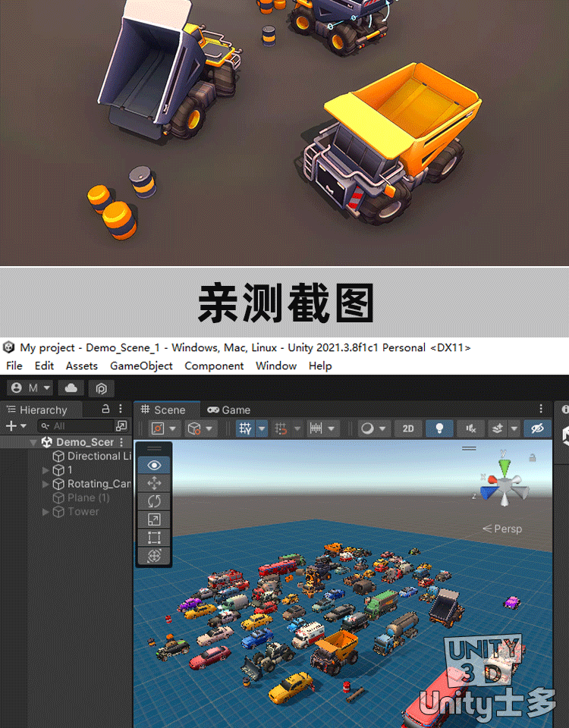The image size is (569, 728).
Task: Click the Hierarchy search-by-type icon
Action: (x=121, y=425)
